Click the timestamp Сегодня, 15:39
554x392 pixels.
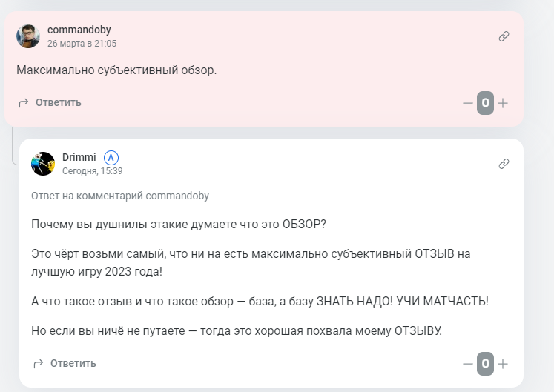(93, 171)
